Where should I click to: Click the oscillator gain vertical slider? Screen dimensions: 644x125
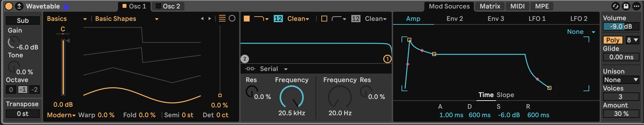tap(63, 67)
